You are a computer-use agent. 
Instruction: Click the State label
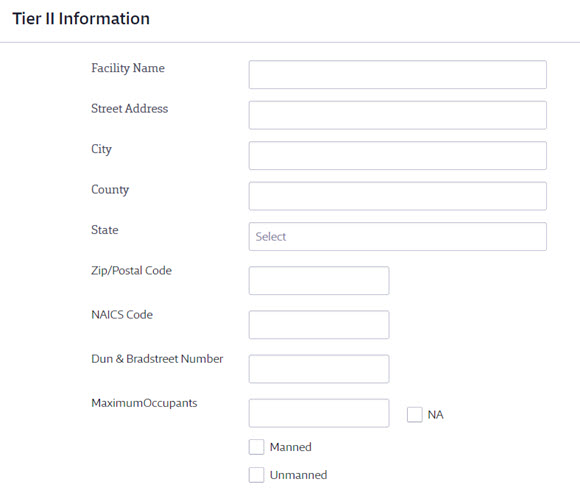click(x=105, y=230)
